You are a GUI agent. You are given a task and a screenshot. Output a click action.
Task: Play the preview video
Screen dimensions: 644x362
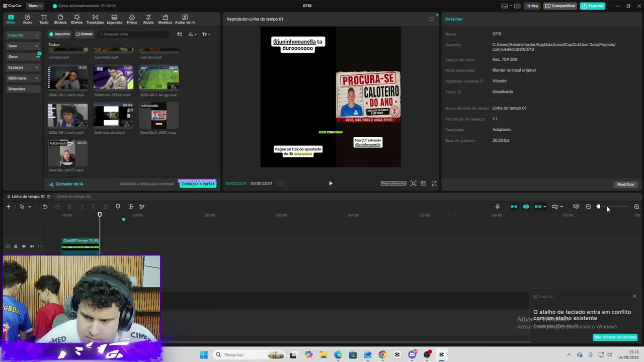point(331,184)
